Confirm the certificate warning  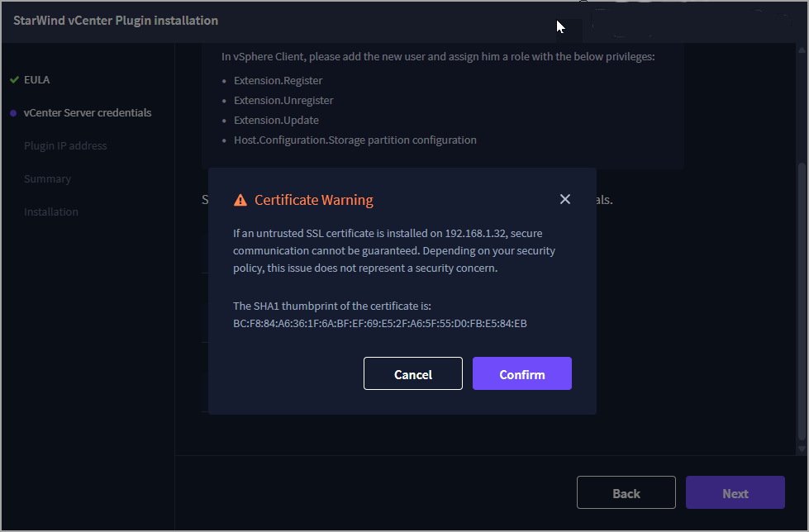pos(521,373)
